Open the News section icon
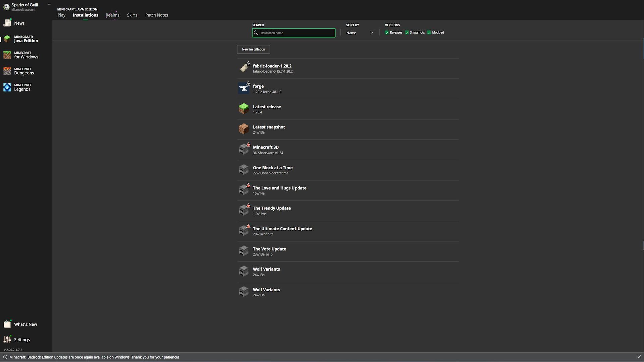This screenshot has height=362, width=644. click(7, 23)
